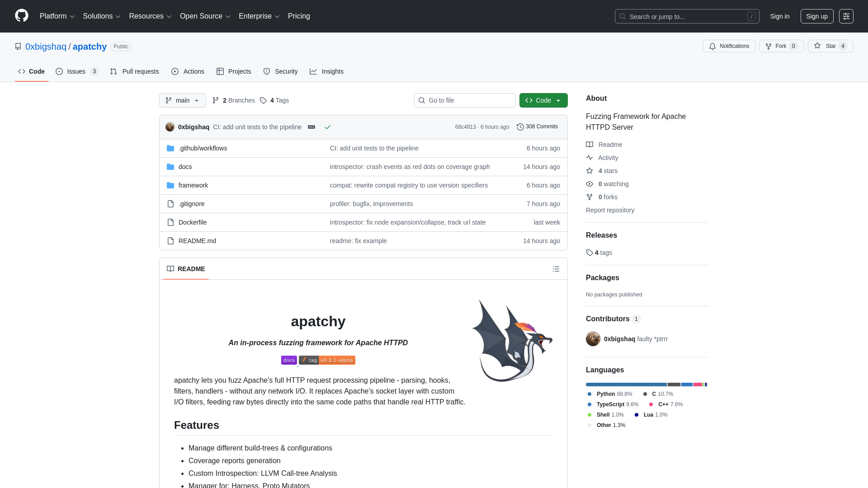The height and width of the screenshot is (488, 868).
Task: Click the Go to file search box
Action: click(x=465, y=100)
